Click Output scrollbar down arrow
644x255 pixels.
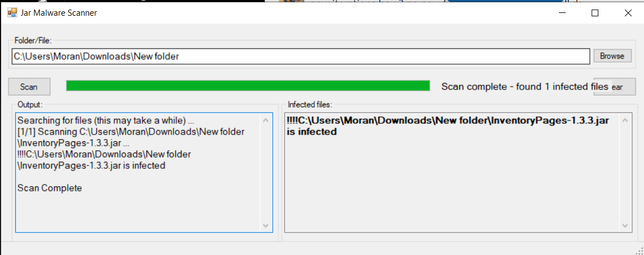point(265,225)
